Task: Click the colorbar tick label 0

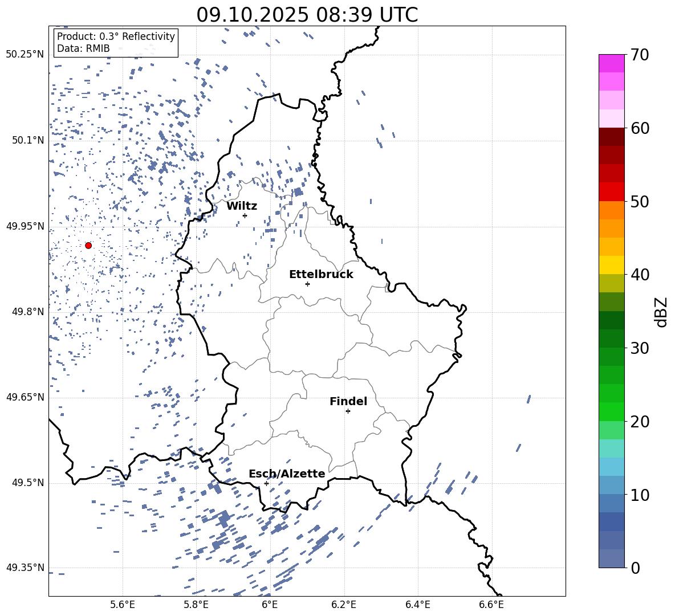Action: (635, 568)
